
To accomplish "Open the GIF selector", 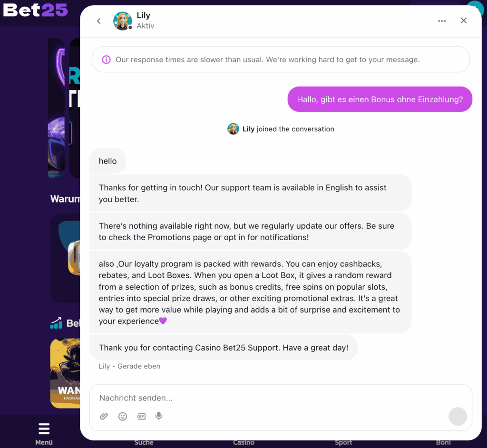I will (141, 416).
